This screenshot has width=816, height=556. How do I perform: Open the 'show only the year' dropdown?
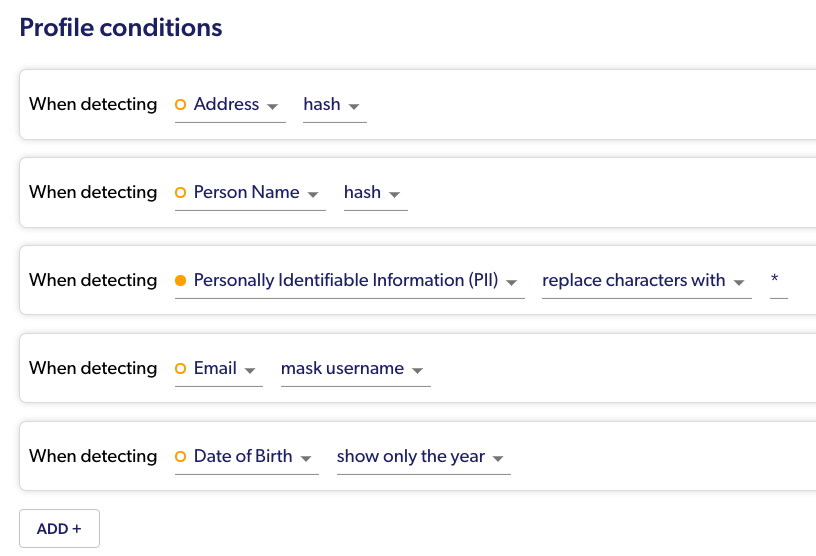point(422,457)
